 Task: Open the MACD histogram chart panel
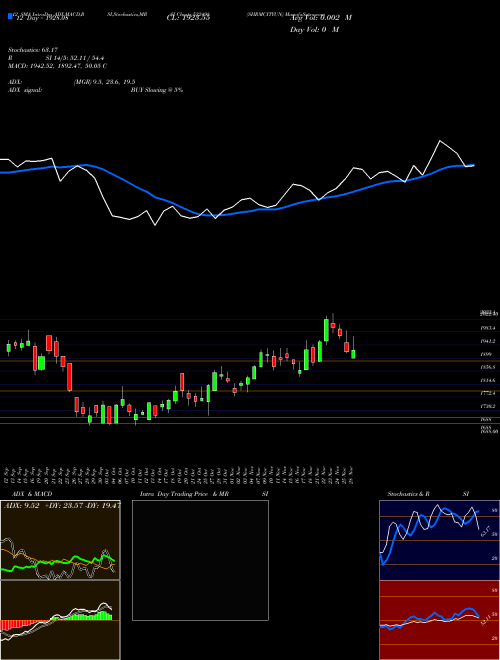click(x=60, y=620)
